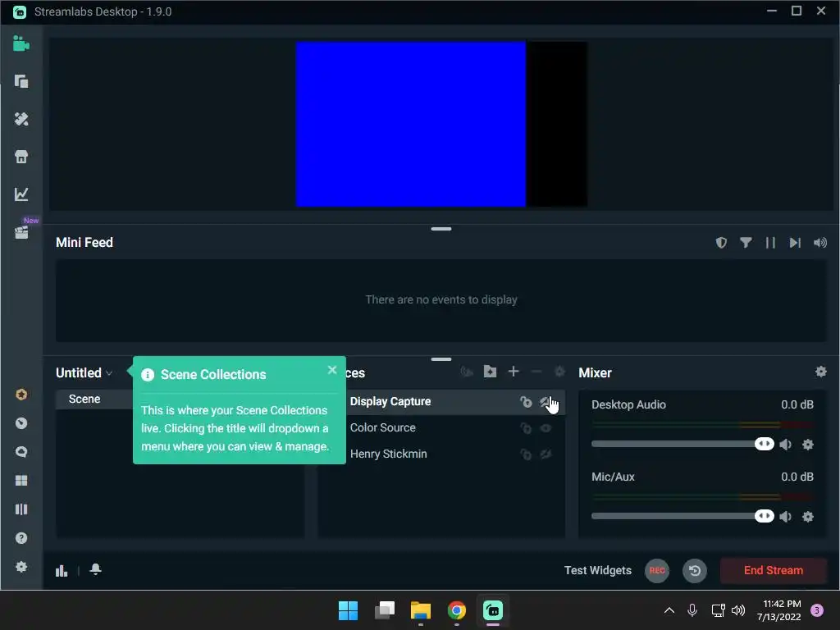The image size is (840, 630).
Task: Open notifications bell icon
Action: click(95, 569)
